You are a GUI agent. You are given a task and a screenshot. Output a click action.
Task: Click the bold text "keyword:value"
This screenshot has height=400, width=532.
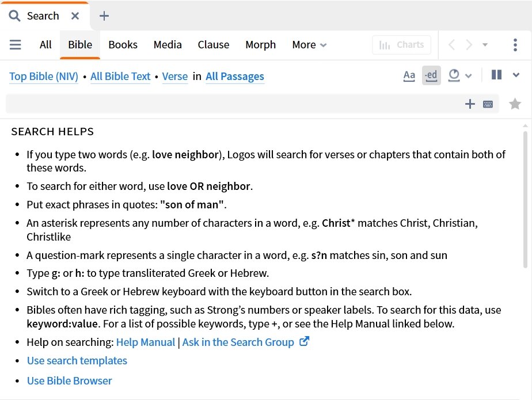coord(62,324)
